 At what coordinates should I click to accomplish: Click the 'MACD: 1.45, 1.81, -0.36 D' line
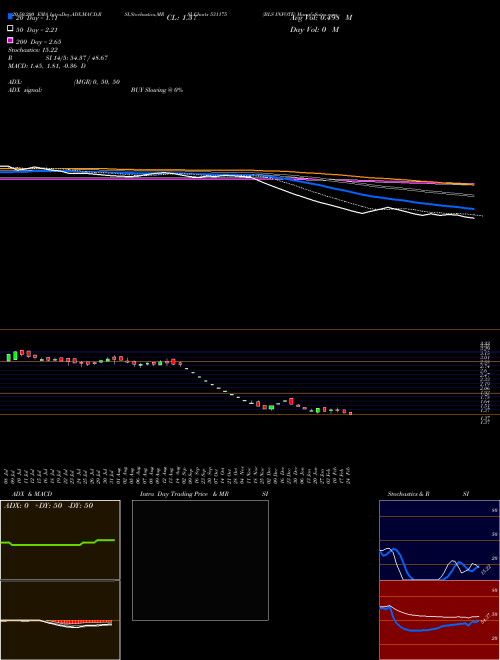coord(47,66)
